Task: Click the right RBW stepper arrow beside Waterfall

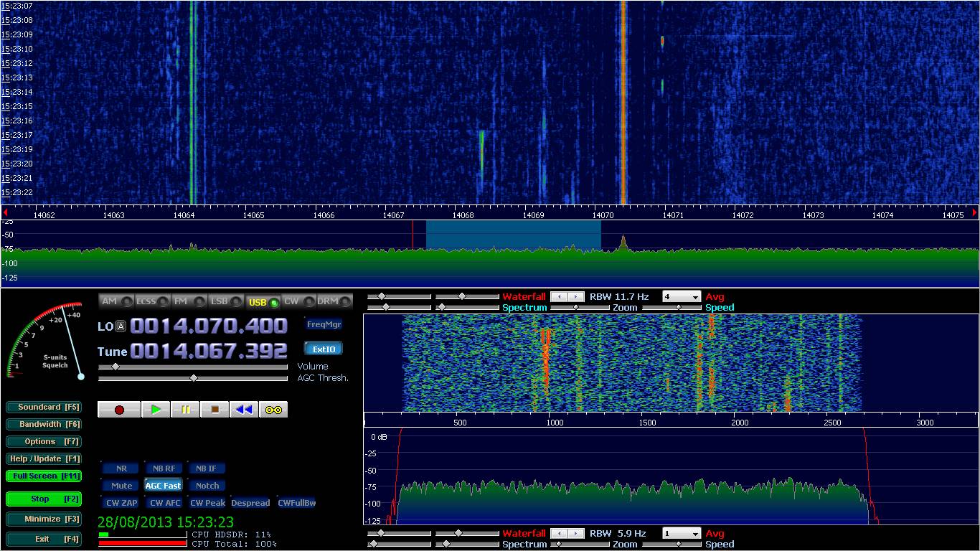Action: pos(575,296)
